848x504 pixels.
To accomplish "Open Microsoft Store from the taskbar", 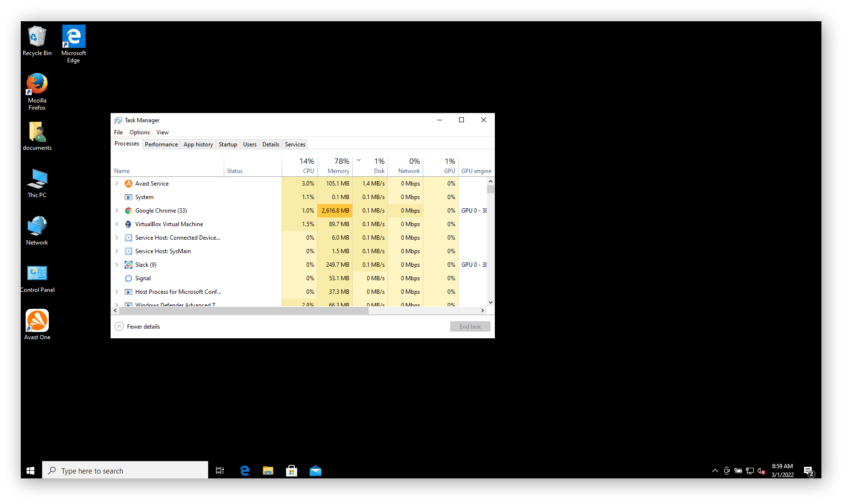I will [x=292, y=470].
